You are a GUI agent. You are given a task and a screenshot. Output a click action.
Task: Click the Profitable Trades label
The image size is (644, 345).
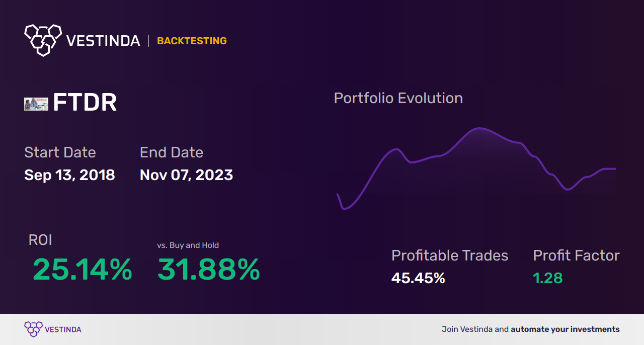point(450,255)
